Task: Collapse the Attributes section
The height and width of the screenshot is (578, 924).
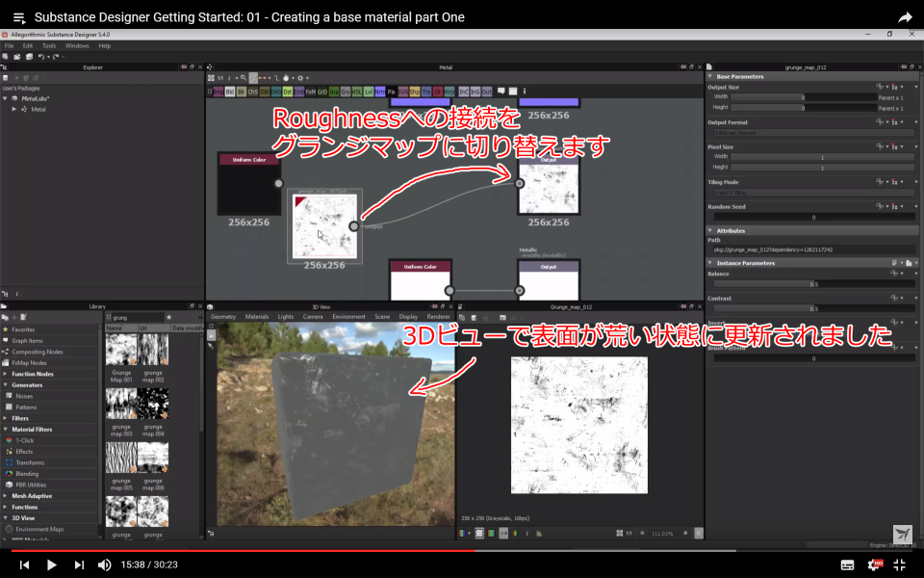Action: click(x=710, y=230)
